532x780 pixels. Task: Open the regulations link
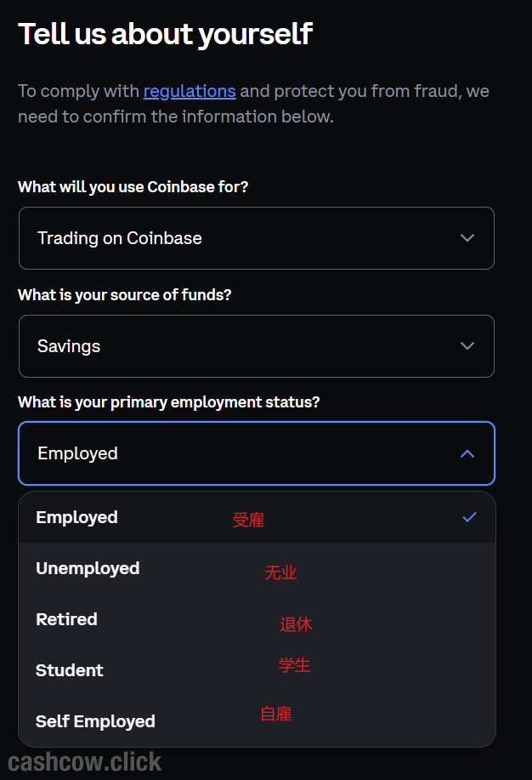tap(190, 91)
